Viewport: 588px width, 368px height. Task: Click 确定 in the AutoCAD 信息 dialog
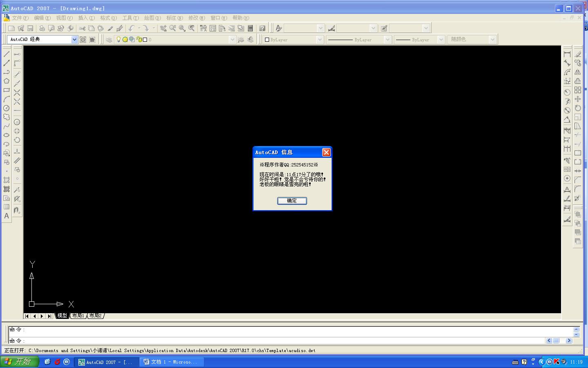[x=292, y=201]
